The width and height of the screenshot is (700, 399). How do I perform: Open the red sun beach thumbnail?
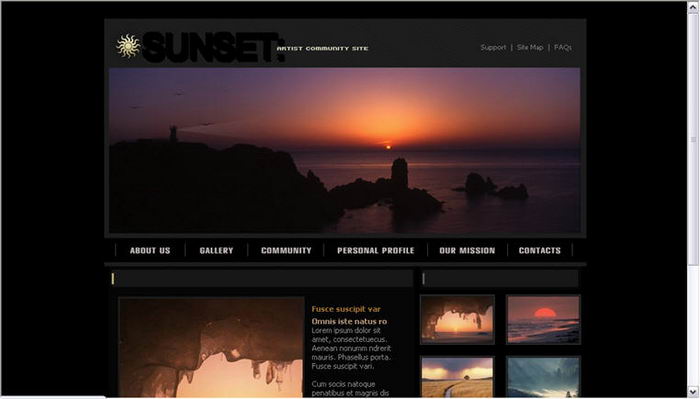(x=543, y=319)
